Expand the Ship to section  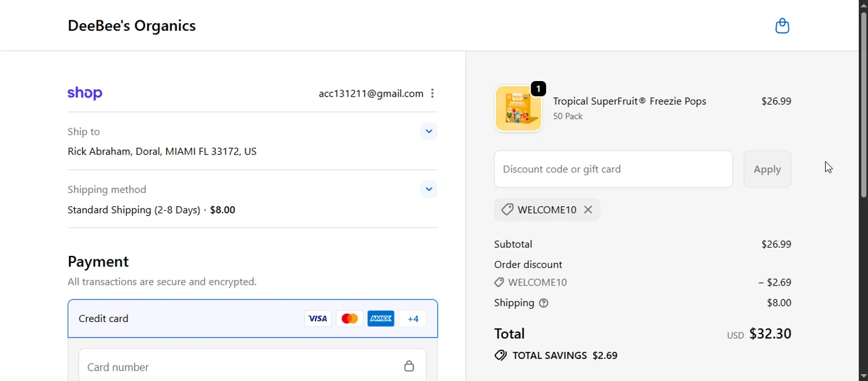click(x=429, y=131)
